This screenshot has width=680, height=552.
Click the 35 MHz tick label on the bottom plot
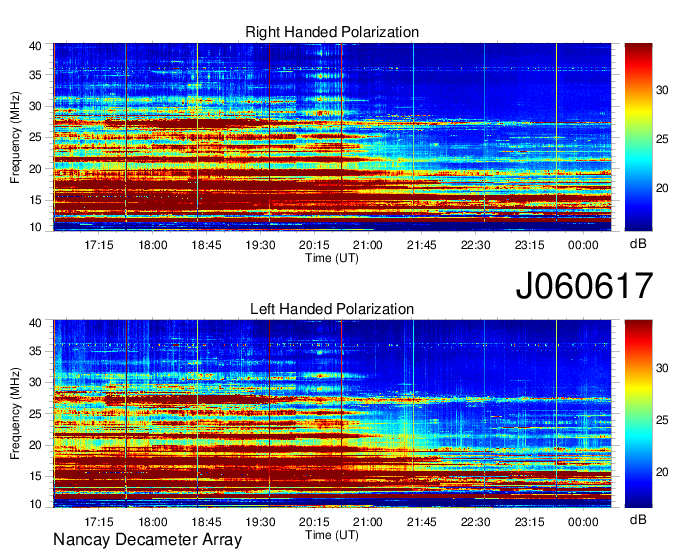pos(35,351)
